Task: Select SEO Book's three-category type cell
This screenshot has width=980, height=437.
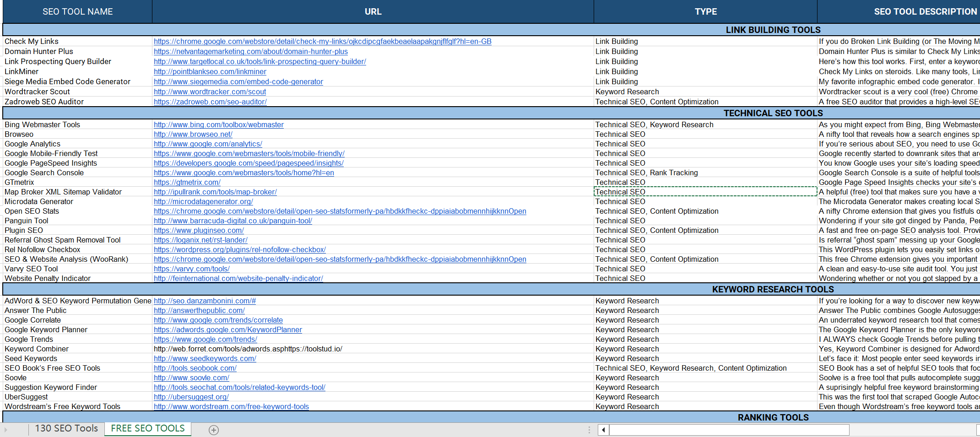Action: 705,368
